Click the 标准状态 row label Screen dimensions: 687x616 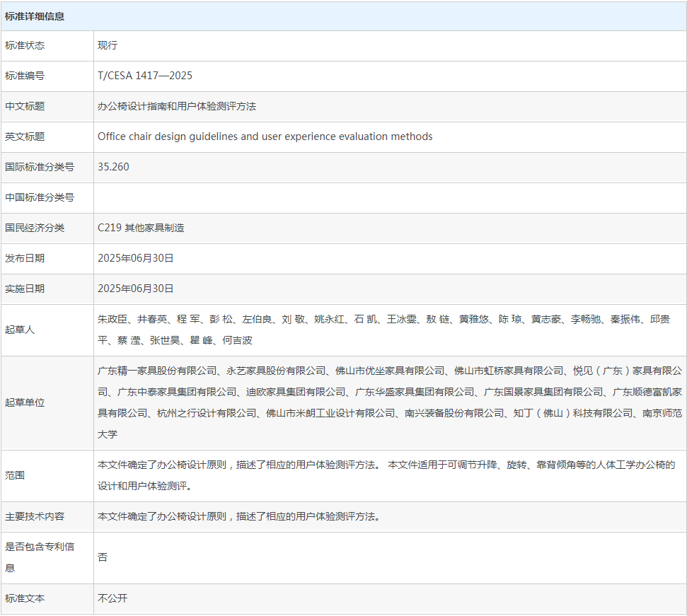(25, 45)
